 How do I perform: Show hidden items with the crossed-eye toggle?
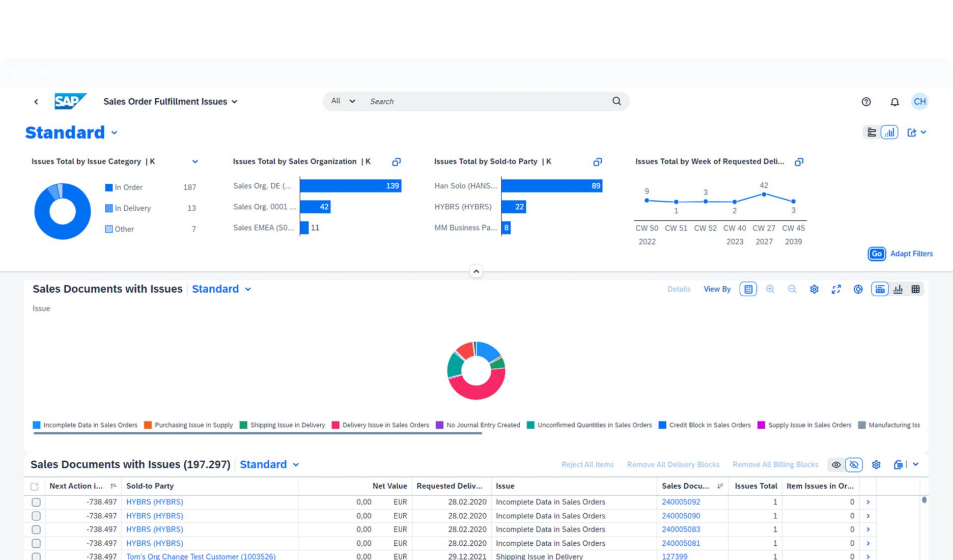pyautogui.click(x=854, y=464)
